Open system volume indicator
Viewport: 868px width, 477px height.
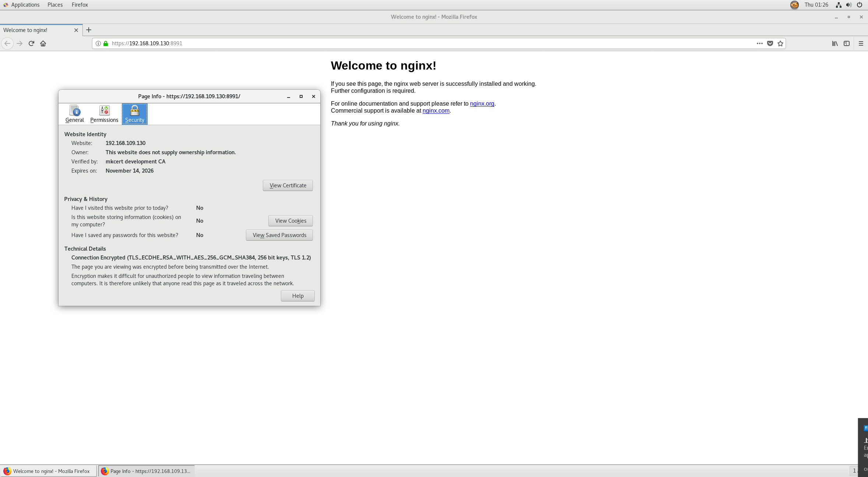point(849,5)
